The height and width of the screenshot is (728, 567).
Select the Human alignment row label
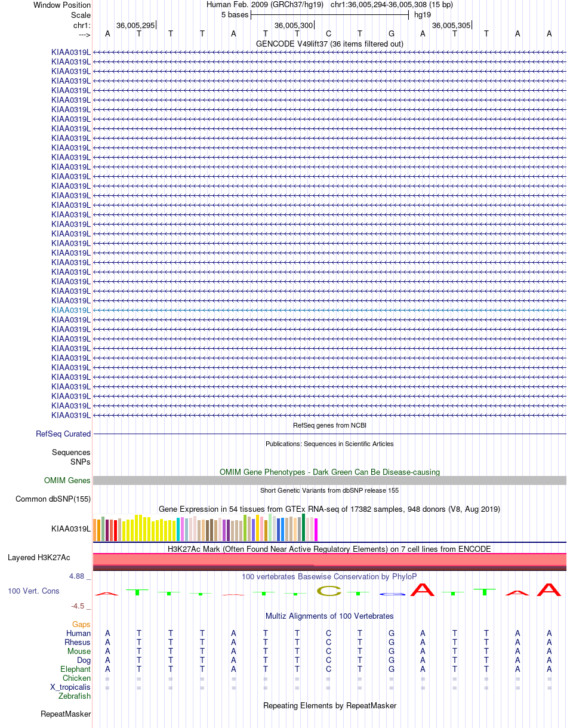79,633
